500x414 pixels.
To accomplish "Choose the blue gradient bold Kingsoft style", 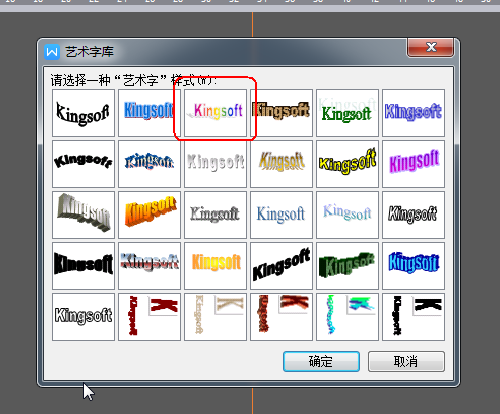I will (x=149, y=113).
